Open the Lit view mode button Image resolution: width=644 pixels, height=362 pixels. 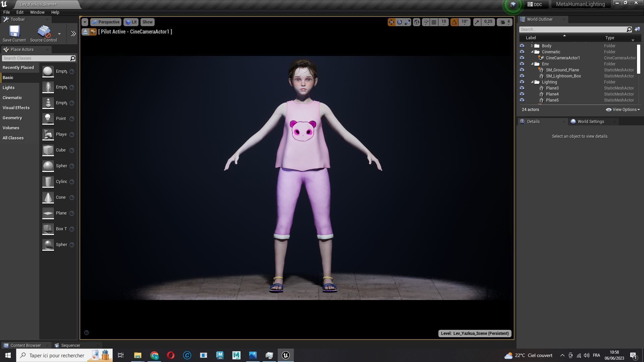coord(131,22)
